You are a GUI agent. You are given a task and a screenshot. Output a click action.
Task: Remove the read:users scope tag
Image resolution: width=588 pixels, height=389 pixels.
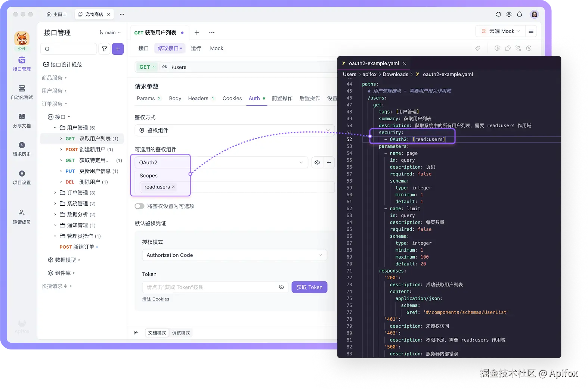pyautogui.click(x=173, y=187)
